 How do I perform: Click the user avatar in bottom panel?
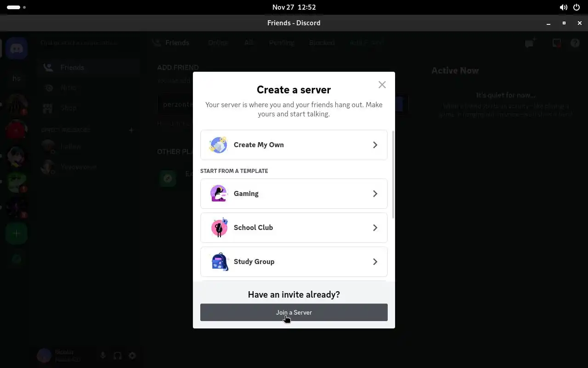click(x=44, y=356)
